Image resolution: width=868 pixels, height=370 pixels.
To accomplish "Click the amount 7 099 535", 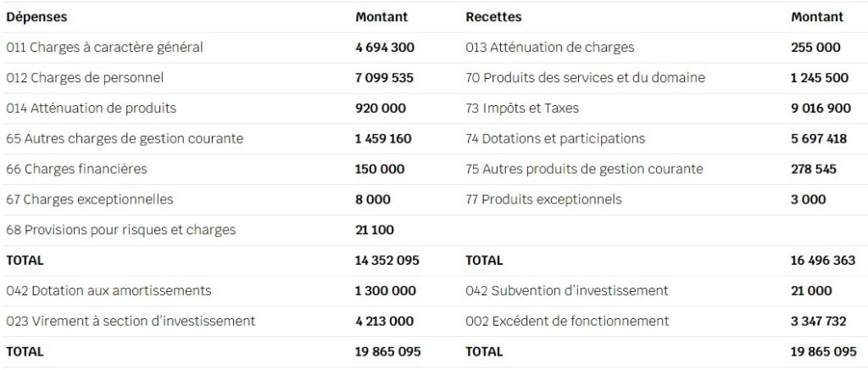I will [384, 78].
